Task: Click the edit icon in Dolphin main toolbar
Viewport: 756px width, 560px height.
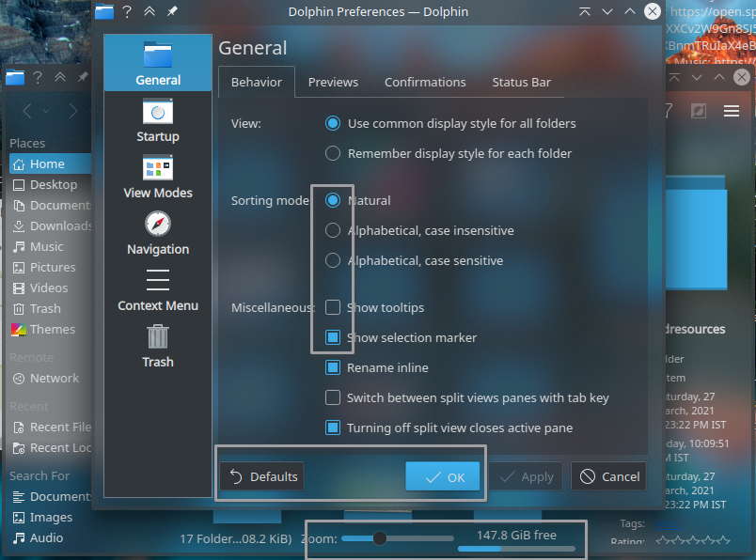Action: [x=699, y=111]
